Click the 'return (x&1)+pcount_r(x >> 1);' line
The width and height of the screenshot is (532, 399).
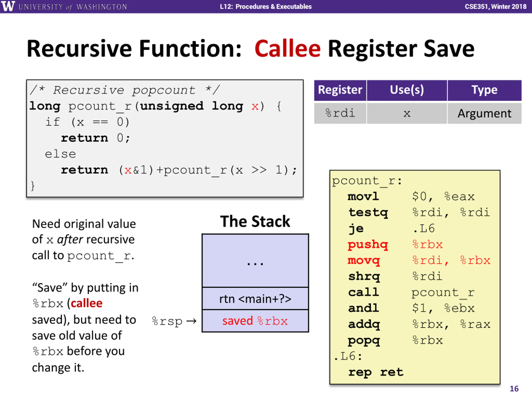pyautogui.click(x=179, y=170)
